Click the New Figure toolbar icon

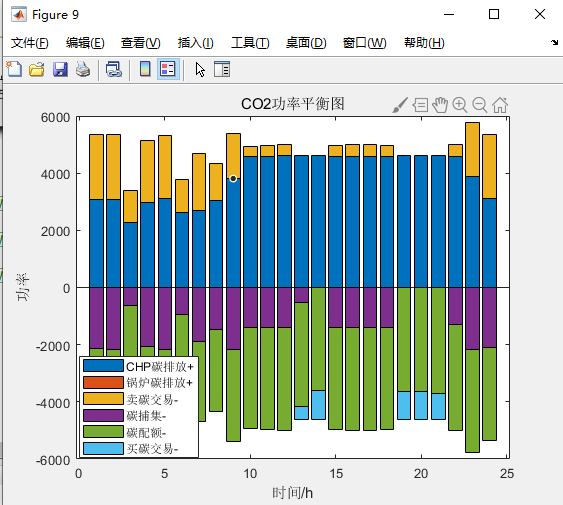coord(14,69)
